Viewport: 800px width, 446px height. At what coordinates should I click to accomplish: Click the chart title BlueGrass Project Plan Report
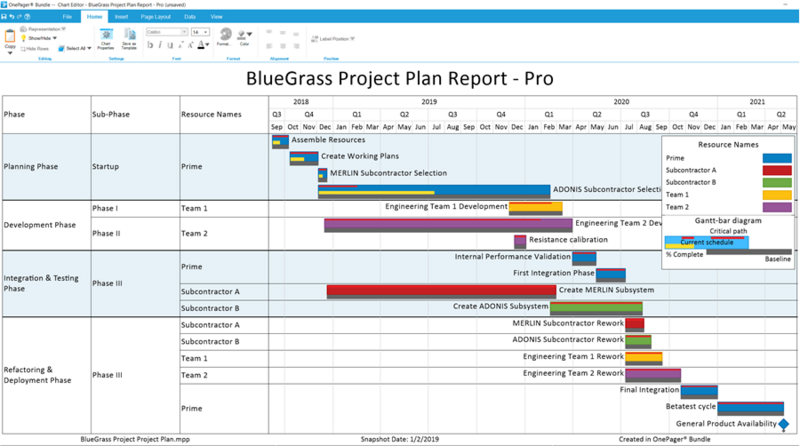coord(399,79)
